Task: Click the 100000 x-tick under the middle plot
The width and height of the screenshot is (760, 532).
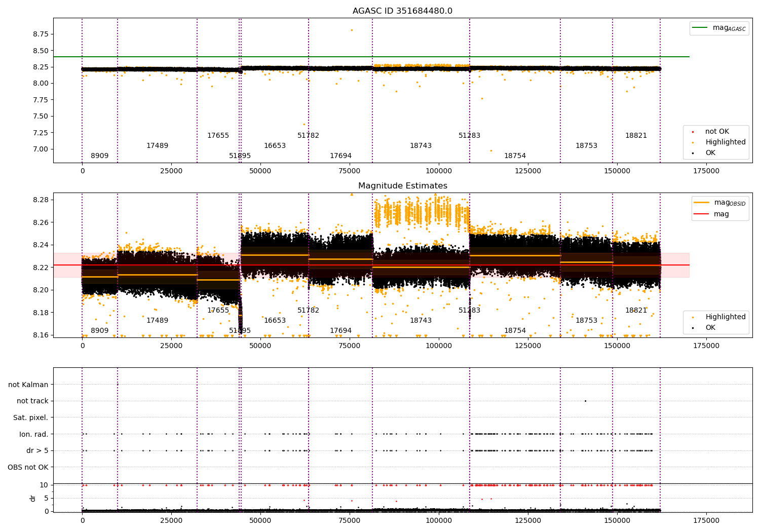Action: point(439,346)
